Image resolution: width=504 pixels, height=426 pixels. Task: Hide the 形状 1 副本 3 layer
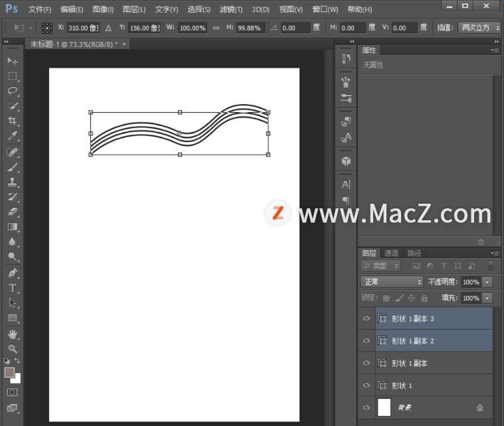click(366, 319)
